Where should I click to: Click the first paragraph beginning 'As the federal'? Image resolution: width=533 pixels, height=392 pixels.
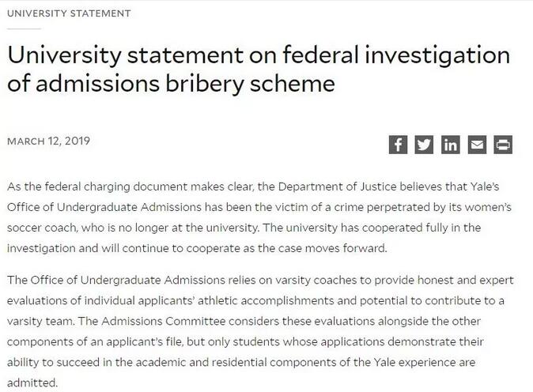coord(259,217)
